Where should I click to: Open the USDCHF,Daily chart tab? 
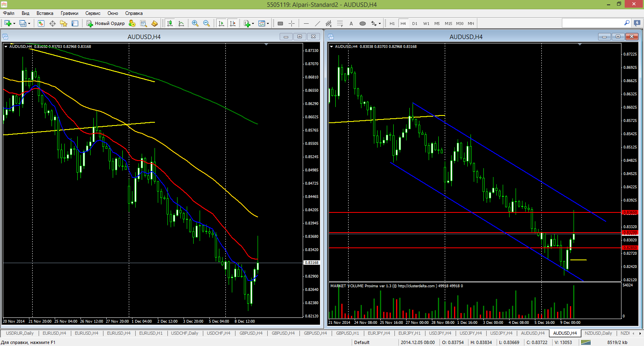pyautogui.click(x=185, y=333)
